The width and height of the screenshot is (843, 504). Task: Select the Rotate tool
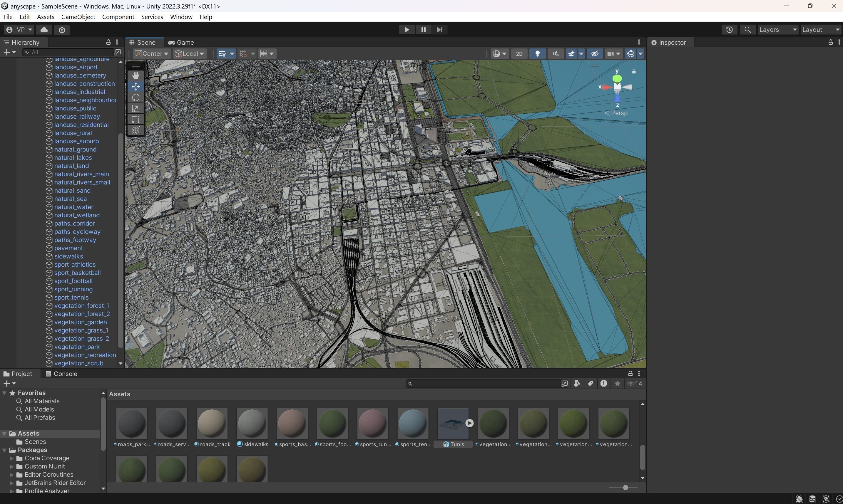click(x=136, y=98)
